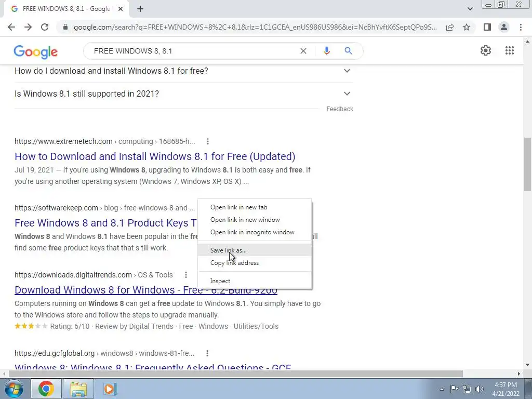The height and width of the screenshot is (399, 532).
Task: Close the FREE WINDOWS 8, 8.1 tab
Action: [x=121, y=9]
